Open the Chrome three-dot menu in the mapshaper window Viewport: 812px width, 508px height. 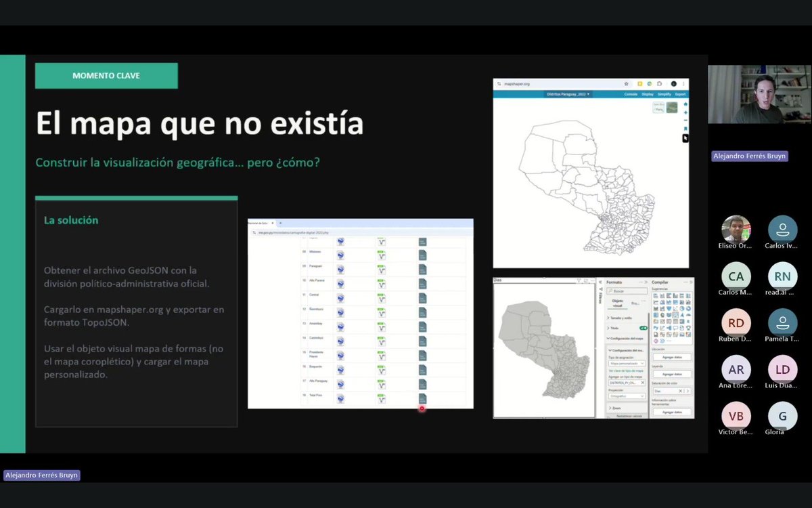tap(683, 84)
